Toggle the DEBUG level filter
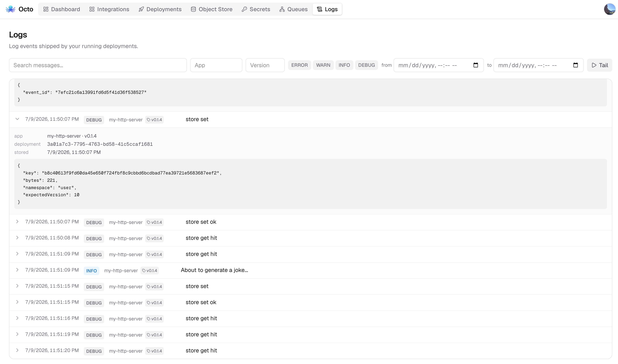 coord(366,65)
